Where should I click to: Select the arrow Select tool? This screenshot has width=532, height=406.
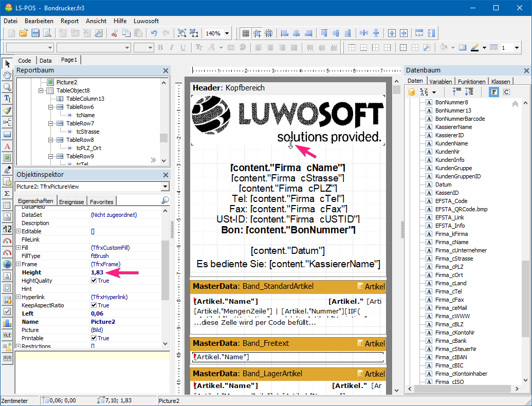[x=7, y=63]
